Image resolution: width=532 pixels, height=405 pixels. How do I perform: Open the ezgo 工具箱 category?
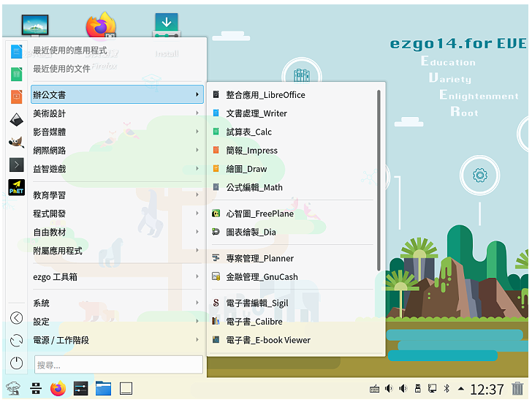coord(117,277)
